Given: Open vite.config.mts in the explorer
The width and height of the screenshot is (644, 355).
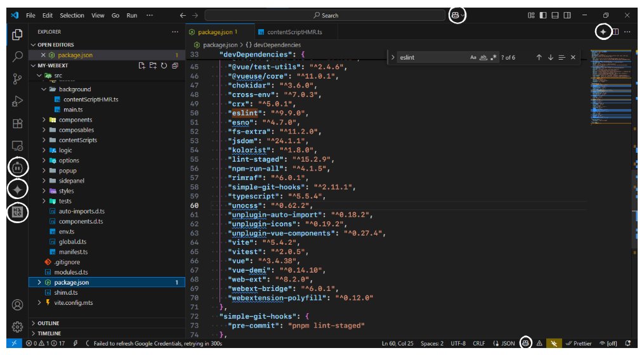Looking at the screenshot, I should tap(74, 302).
